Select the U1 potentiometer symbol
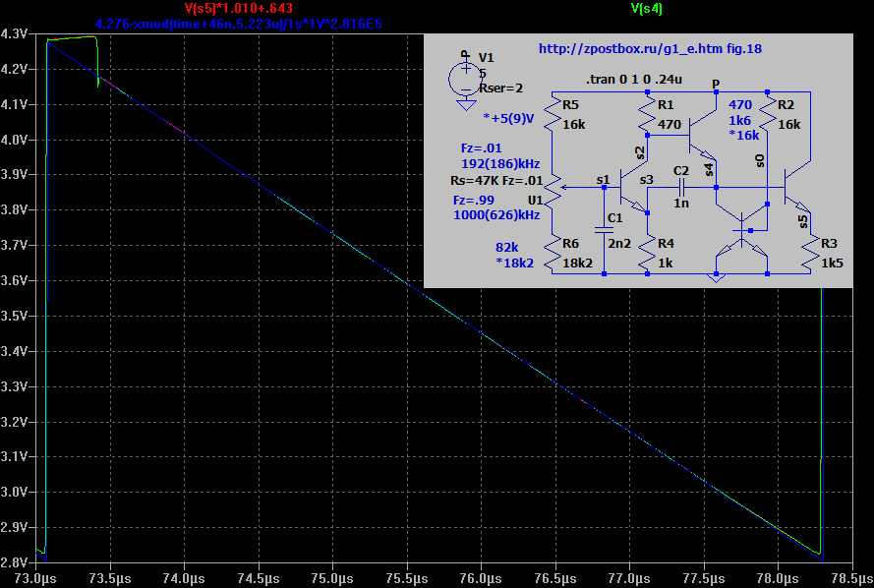 pos(553,187)
